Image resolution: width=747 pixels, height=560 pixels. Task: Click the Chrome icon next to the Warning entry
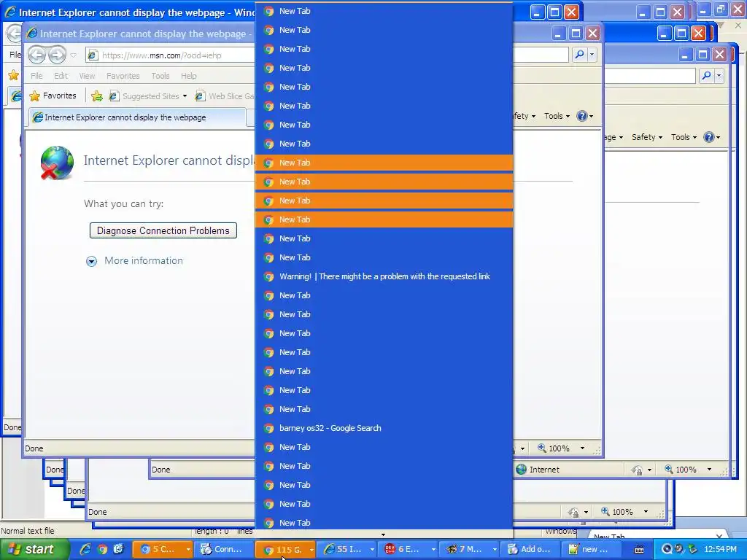[269, 276]
